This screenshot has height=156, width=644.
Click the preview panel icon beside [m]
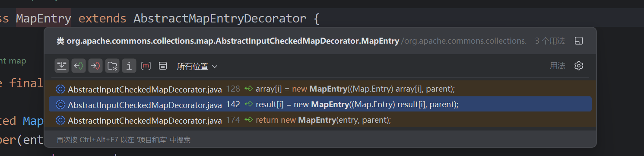[x=163, y=66]
